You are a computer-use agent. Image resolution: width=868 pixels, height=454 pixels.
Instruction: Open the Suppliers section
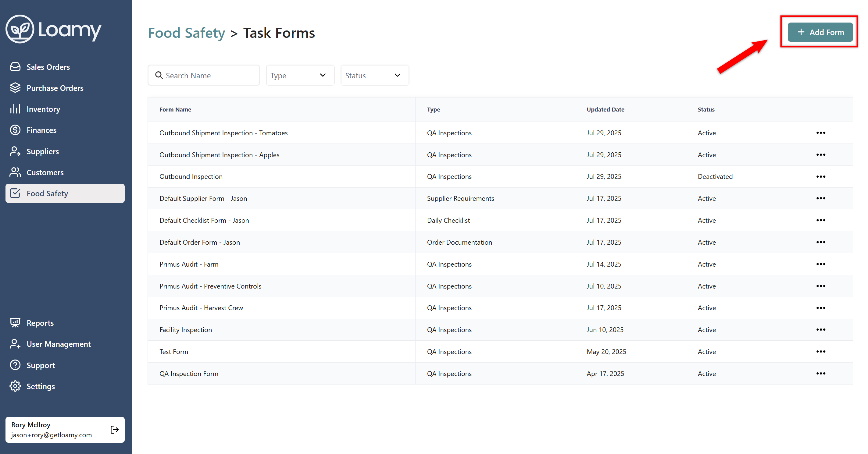[x=65, y=151]
